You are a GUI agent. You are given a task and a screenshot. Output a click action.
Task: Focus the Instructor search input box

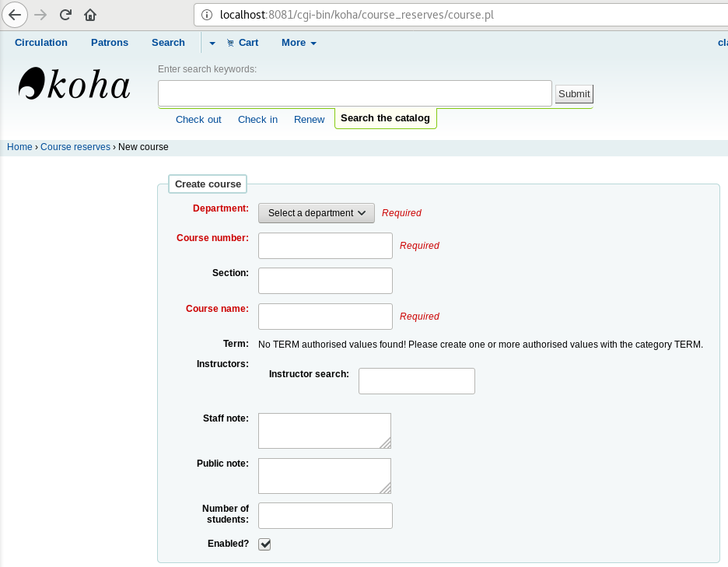(416, 381)
